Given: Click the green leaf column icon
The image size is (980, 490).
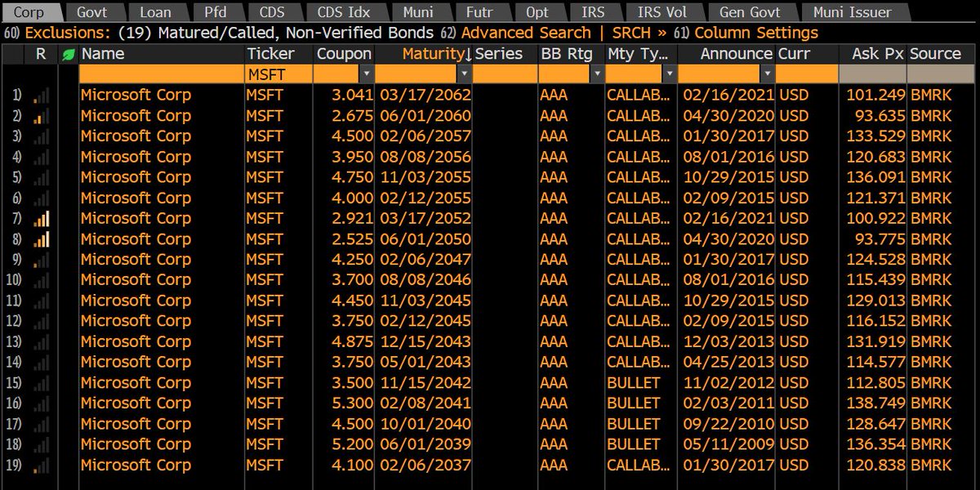Looking at the screenshot, I should (x=69, y=54).
